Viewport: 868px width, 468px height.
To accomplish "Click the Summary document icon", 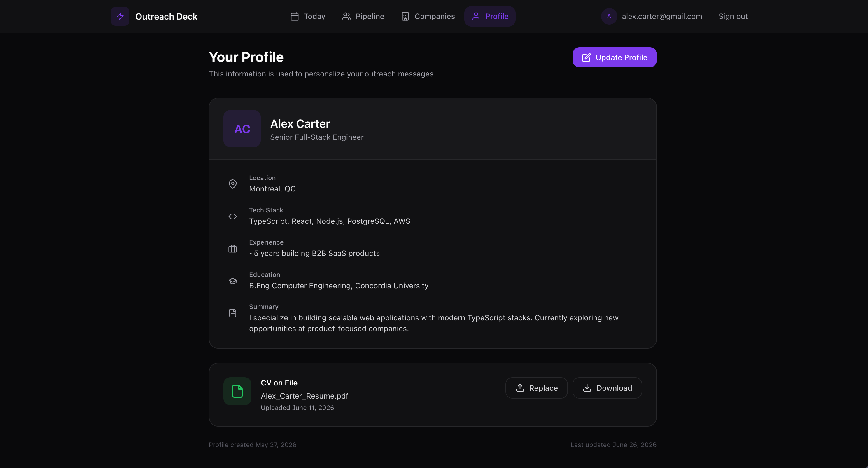I will [x=232, y=313].
